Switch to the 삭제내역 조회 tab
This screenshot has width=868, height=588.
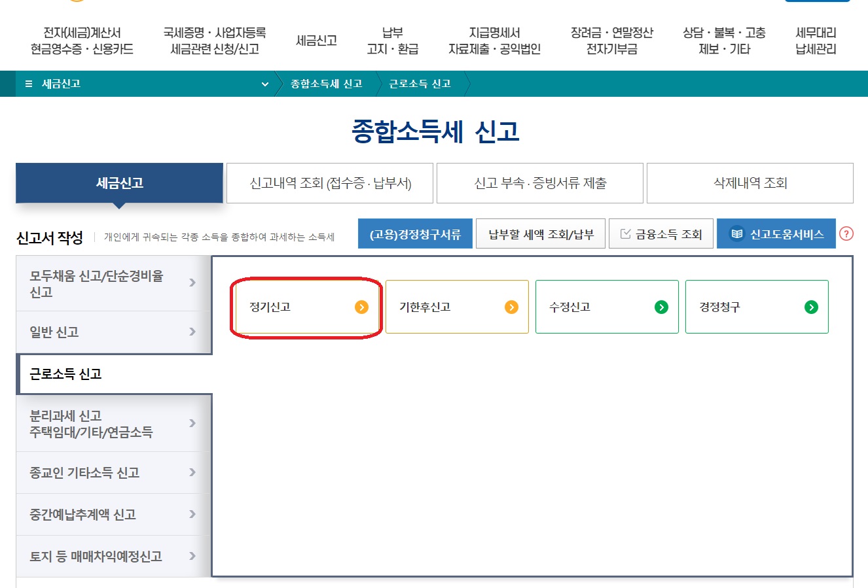[750, 183]
